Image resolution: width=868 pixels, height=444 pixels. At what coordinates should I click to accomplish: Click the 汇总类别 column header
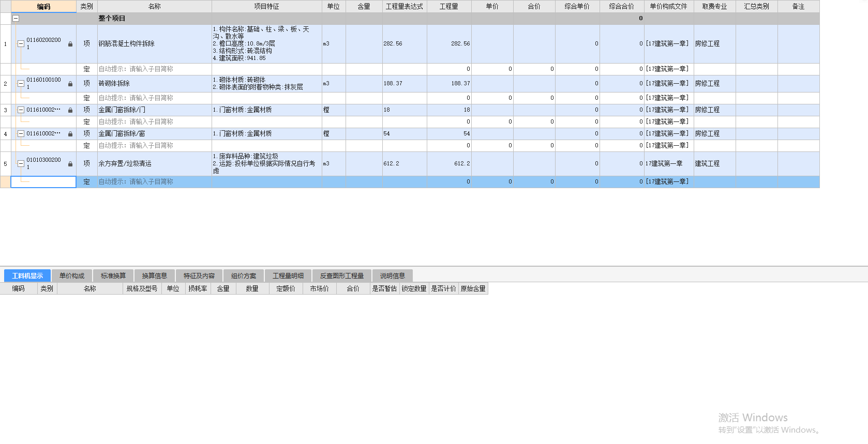coord(757,6)
